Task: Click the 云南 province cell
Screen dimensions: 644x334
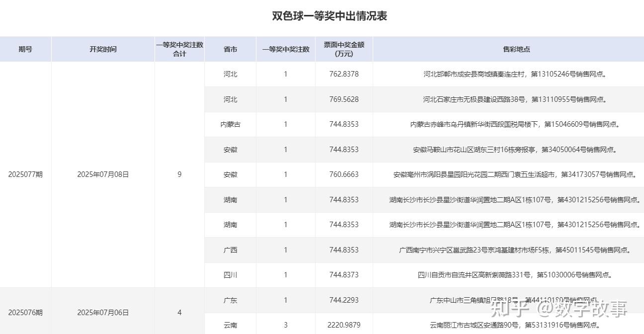Action: tap(230, 325)
